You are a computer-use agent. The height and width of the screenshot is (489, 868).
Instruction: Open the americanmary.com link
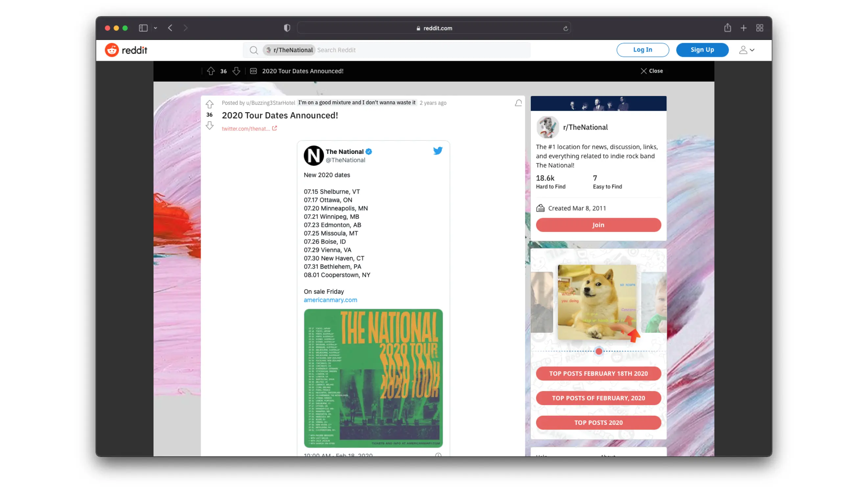(330, 300)
